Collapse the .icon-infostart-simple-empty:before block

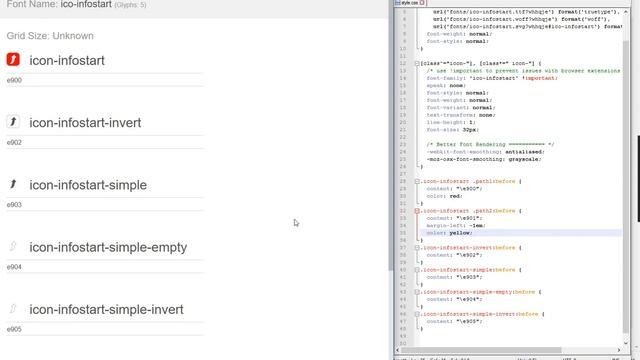tap(417, 292)
